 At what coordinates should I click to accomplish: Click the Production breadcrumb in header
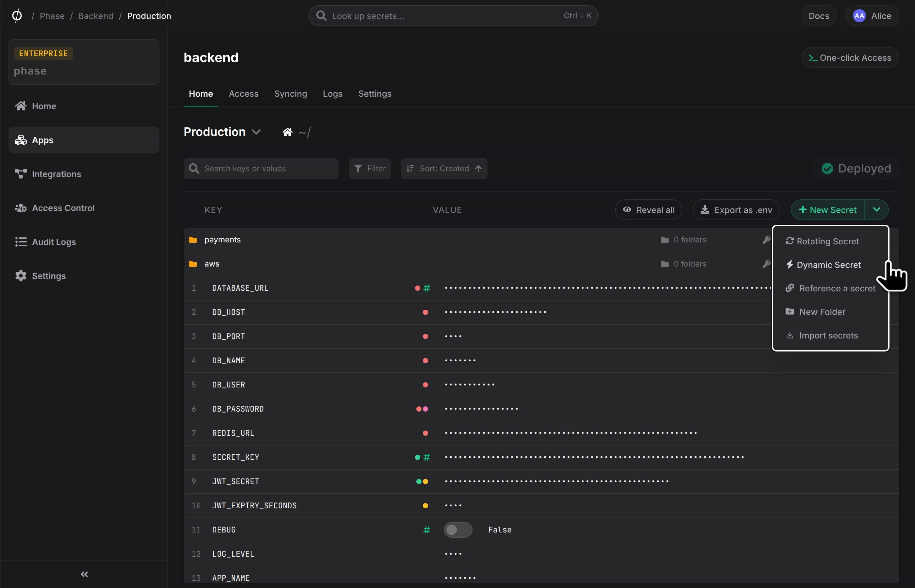pos(149,16)
